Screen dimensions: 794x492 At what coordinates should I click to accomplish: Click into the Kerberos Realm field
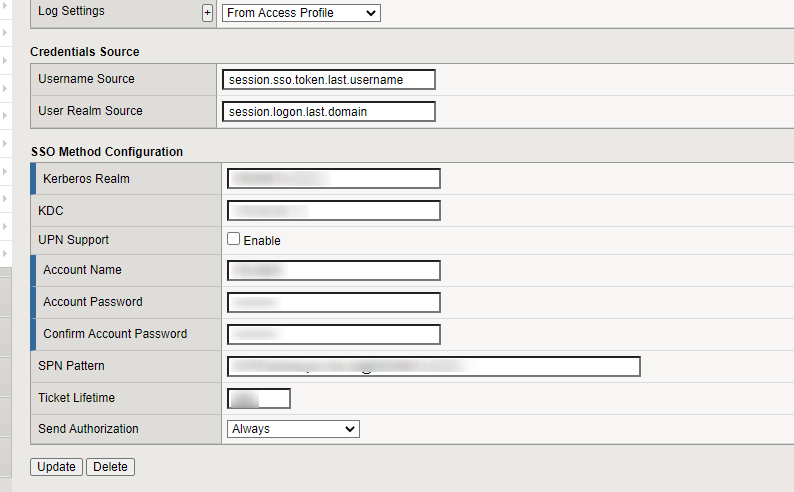pos(334,178)
